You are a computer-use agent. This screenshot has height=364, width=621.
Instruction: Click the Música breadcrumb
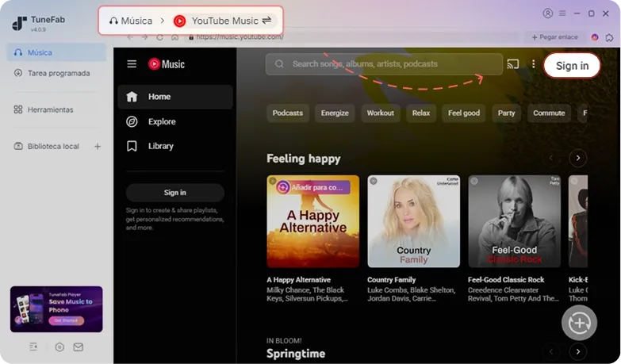131,21
